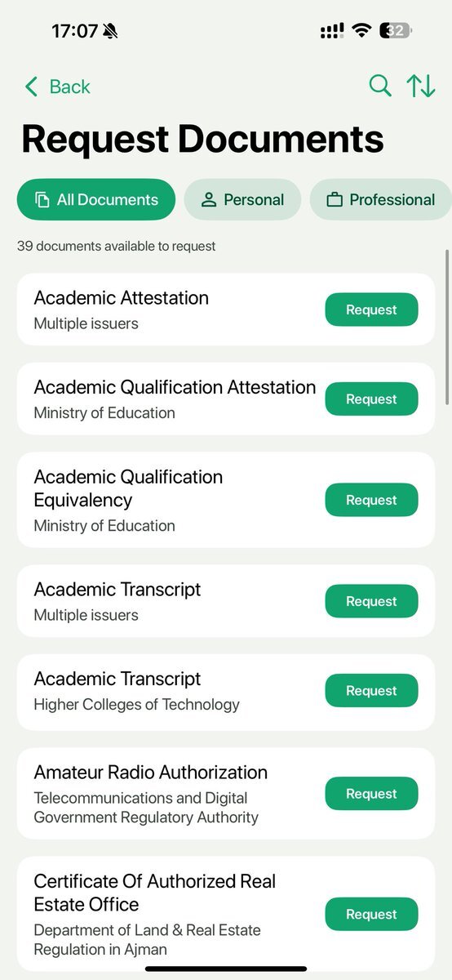This screenshot has width=452, height=980.
Task: Request Academic Qualification Equivalency
Action: point(371,500)
